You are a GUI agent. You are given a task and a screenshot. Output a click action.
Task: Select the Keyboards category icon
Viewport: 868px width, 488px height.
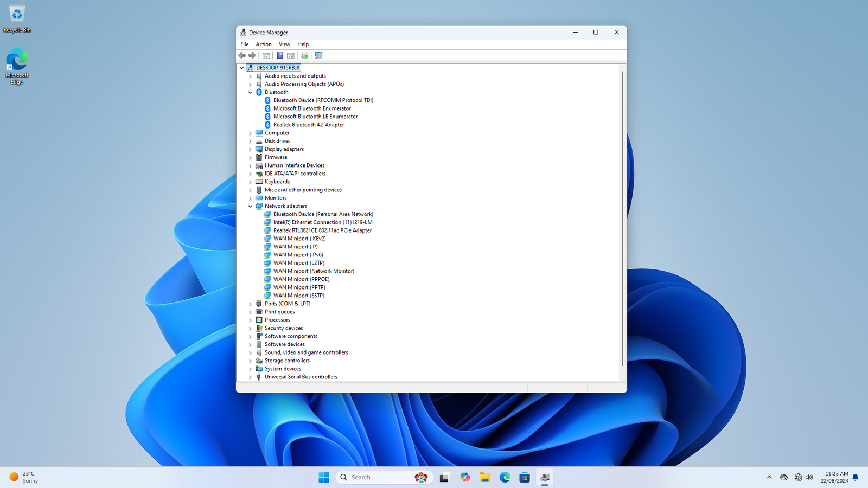tap(259, 182)
